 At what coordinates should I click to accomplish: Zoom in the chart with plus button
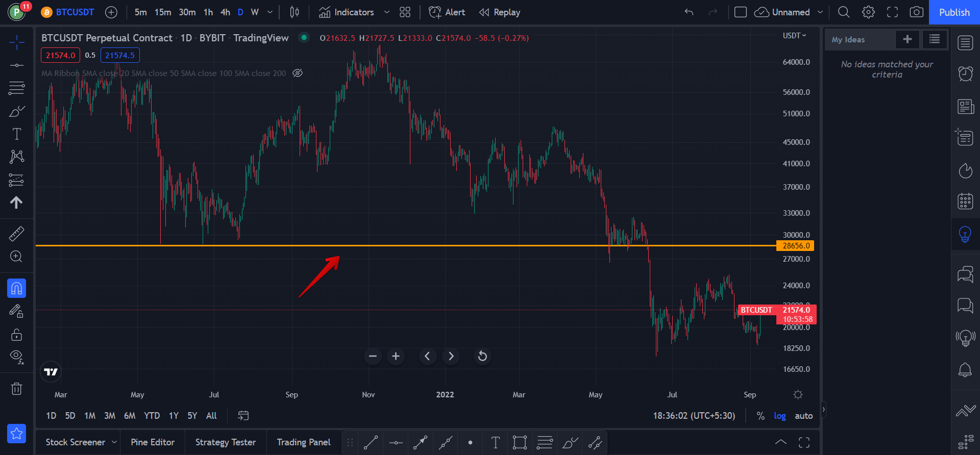click(x=396, y=356)
